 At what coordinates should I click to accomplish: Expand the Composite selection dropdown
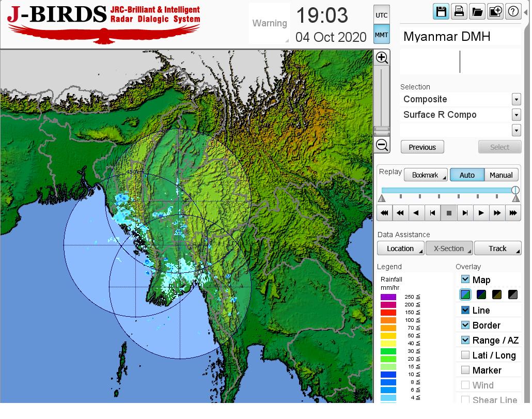tap(516, 99)
